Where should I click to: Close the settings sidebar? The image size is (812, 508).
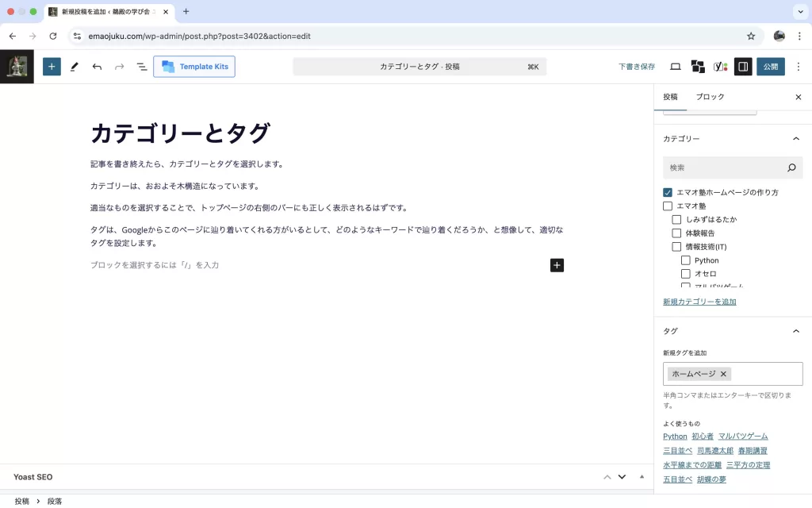pos(798,97)
